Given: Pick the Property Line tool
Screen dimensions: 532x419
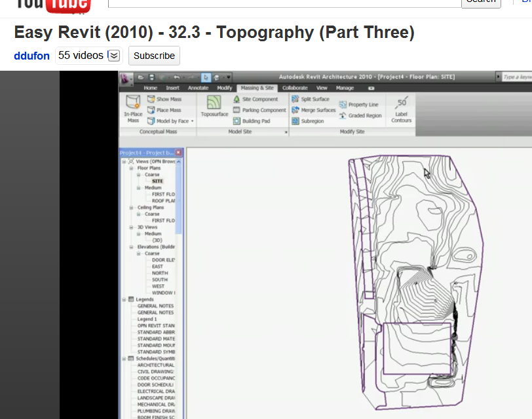Looking at the screenshot, I should pos(358,104).
